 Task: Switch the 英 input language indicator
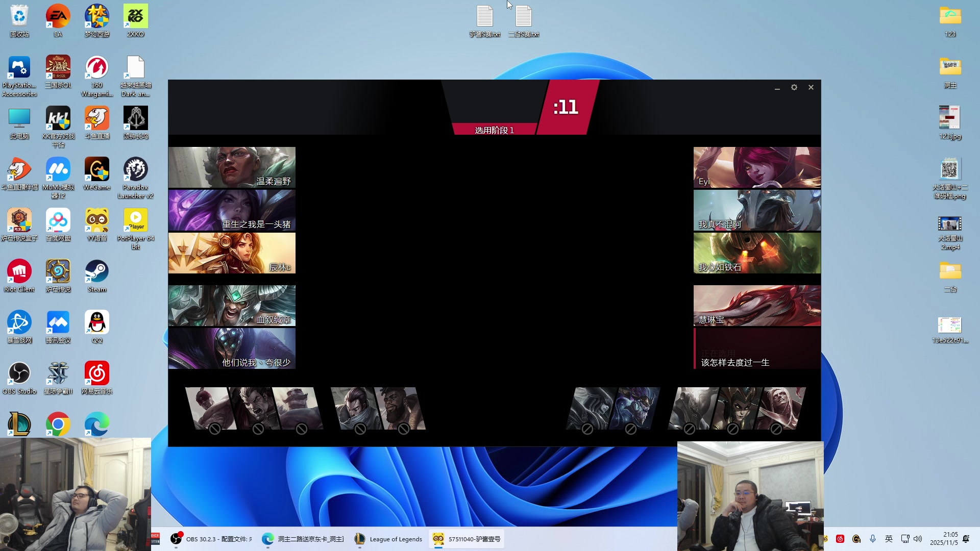[889, 539]
